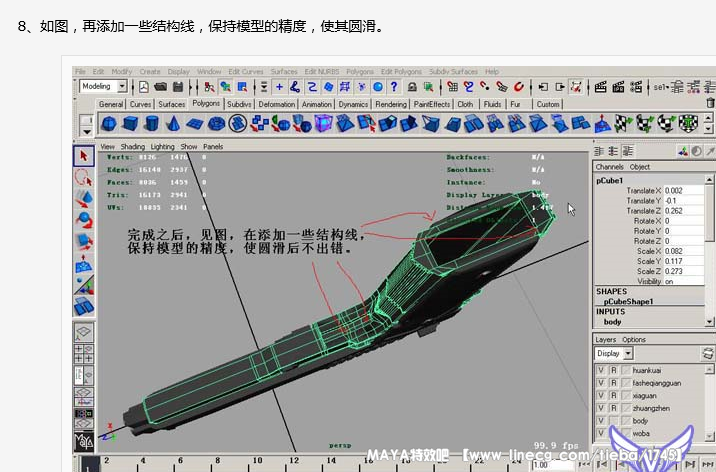Switch to the Subdivs shelf tab

click(239, 104)
